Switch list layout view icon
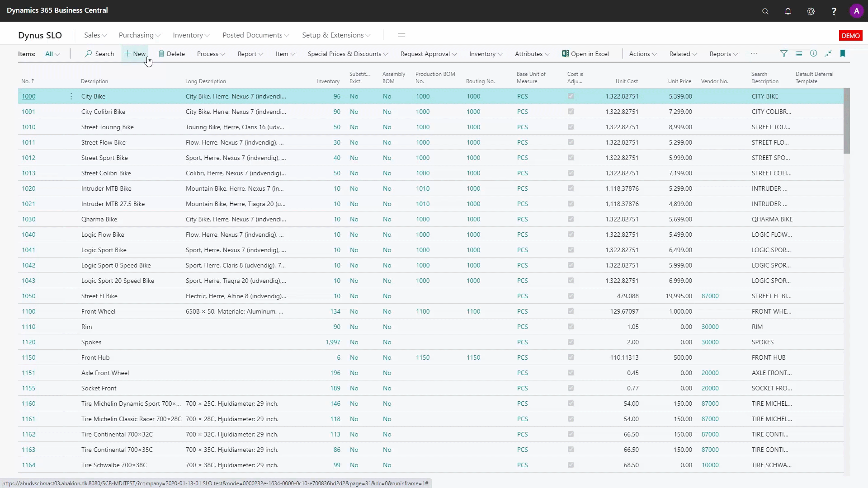 tap(799, 53)
